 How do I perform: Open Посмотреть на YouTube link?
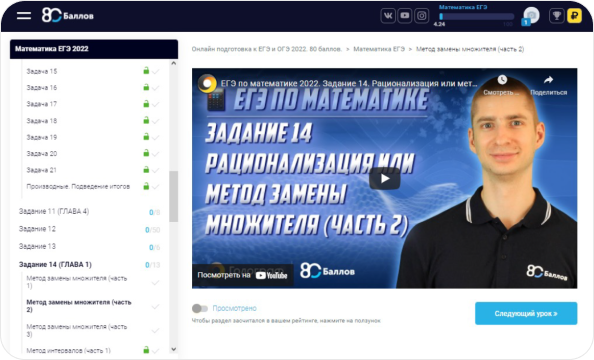point(242,275)
